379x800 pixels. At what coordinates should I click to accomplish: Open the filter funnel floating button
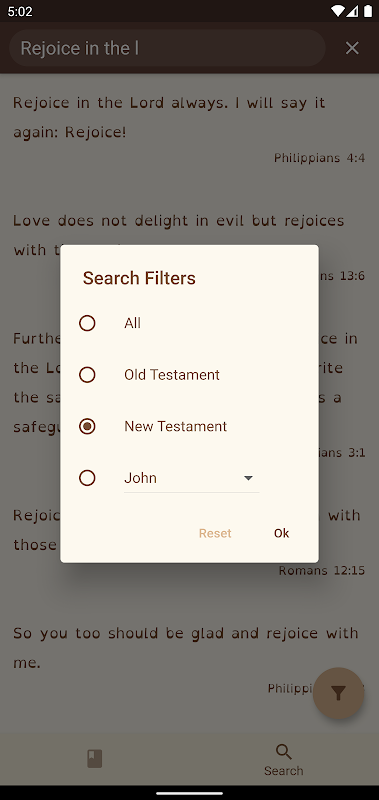pos(338,693)
